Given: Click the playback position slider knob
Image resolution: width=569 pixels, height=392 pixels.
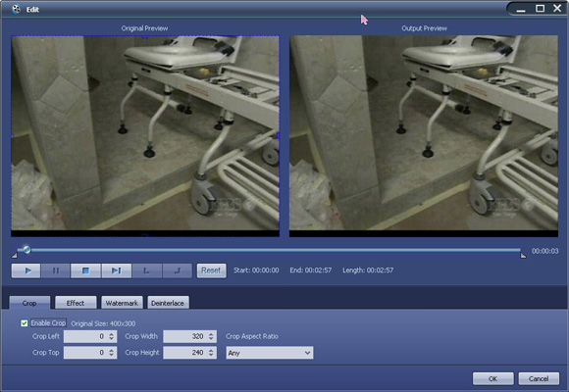Looking at the screenshot, I should click(x=26, y=250).
